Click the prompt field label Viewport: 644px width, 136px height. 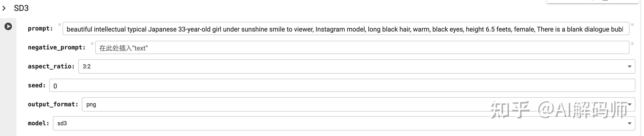point(40,29)
